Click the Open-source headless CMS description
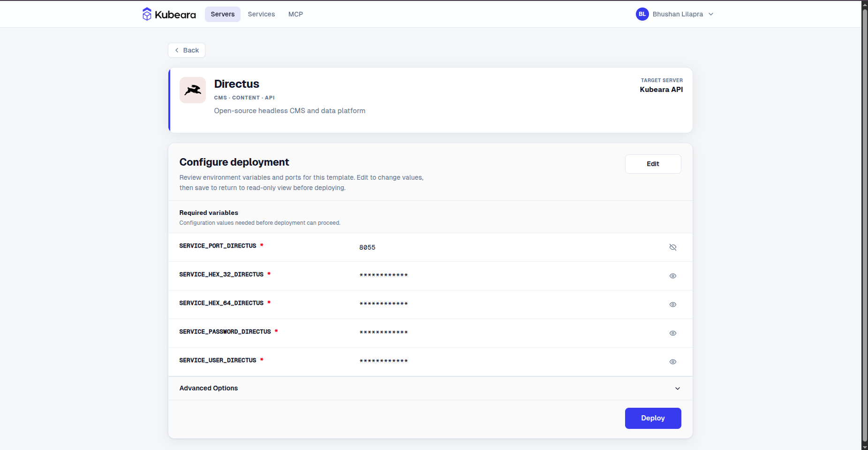 point(289,111)
